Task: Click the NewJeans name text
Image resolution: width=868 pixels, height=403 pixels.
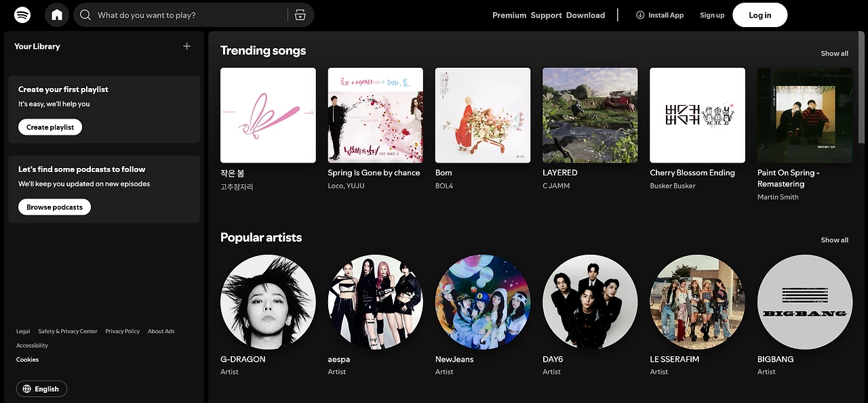Action: pyautogui.click(x=454, y=359)
